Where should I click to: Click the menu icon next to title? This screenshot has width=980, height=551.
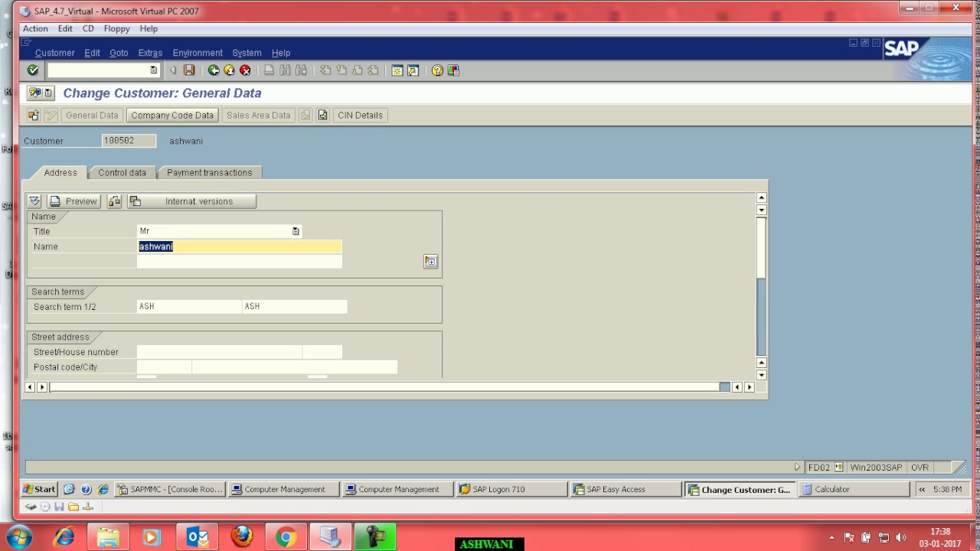tap(48, 93)
